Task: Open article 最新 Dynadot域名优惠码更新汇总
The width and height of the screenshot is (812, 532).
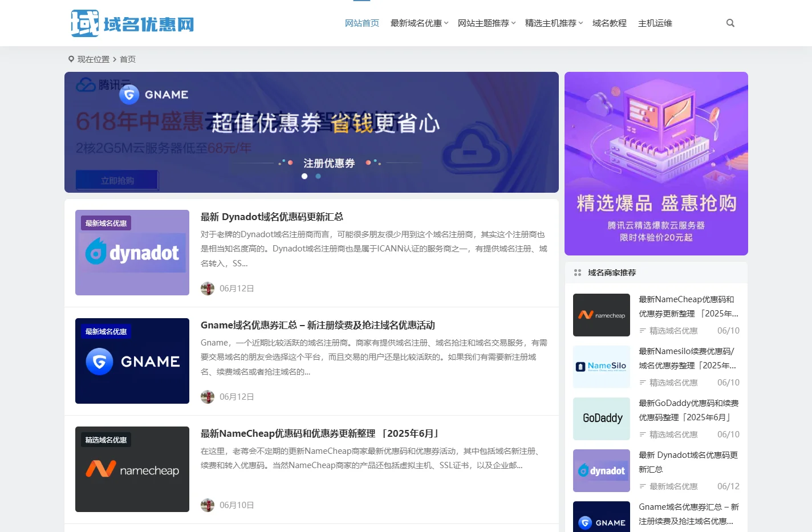Action: coord(272,217)
